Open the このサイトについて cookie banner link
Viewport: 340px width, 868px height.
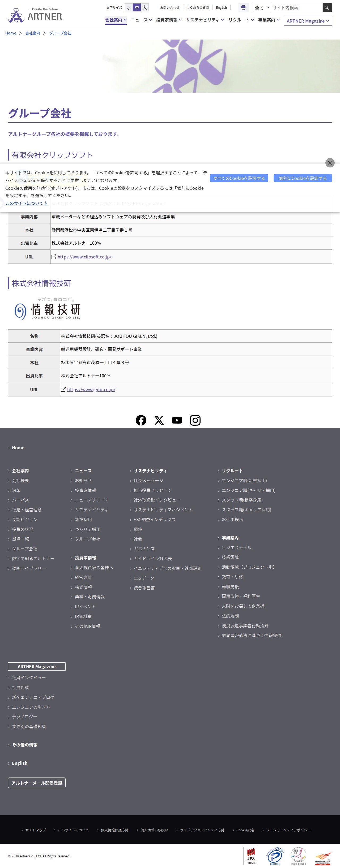[27, 203]
